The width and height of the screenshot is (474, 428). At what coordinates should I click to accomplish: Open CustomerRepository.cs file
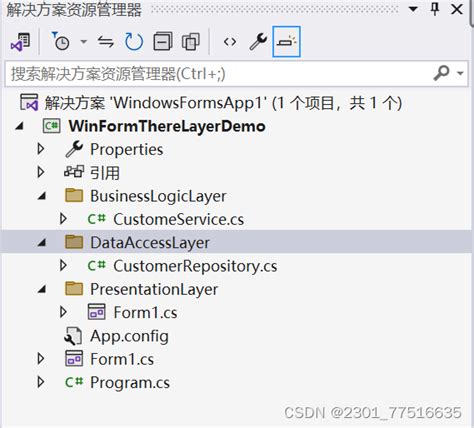(195, 266)
